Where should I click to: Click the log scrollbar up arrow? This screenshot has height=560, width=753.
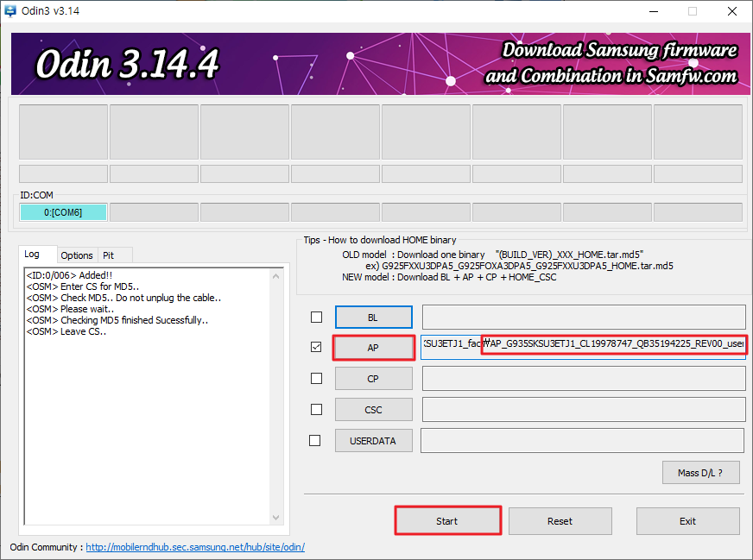coord(275,276)
